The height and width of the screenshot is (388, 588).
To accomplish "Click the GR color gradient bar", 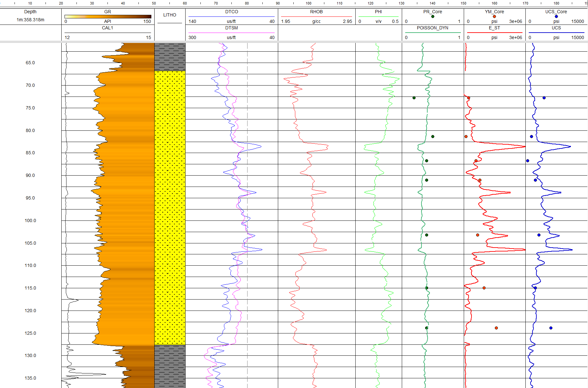I will click(x=108, y=16).
